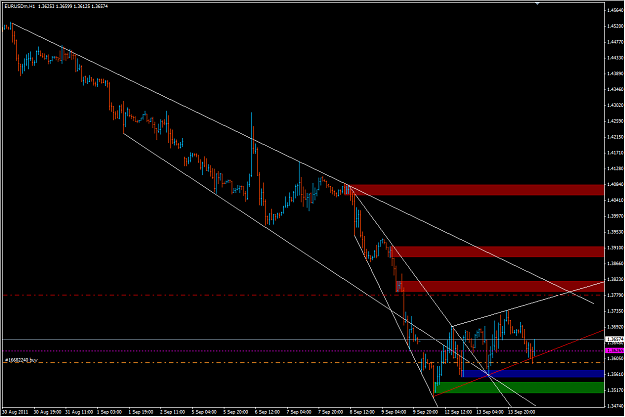Viewport: 625px width, 417px height.
Task: Select the #16682248 buy order label
Action: pos(21,360)
